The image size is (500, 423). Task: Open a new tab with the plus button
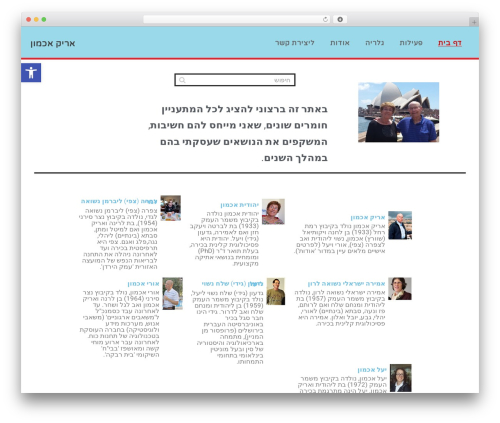474,22
